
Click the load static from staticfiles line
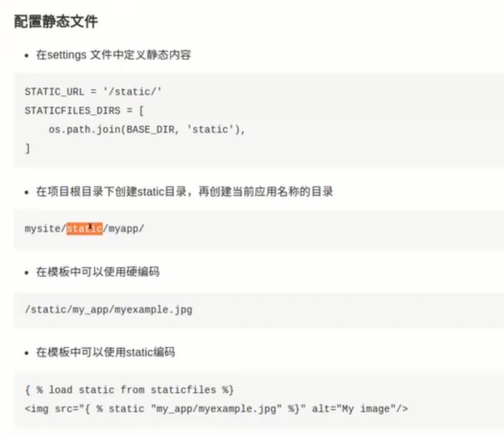129,390
